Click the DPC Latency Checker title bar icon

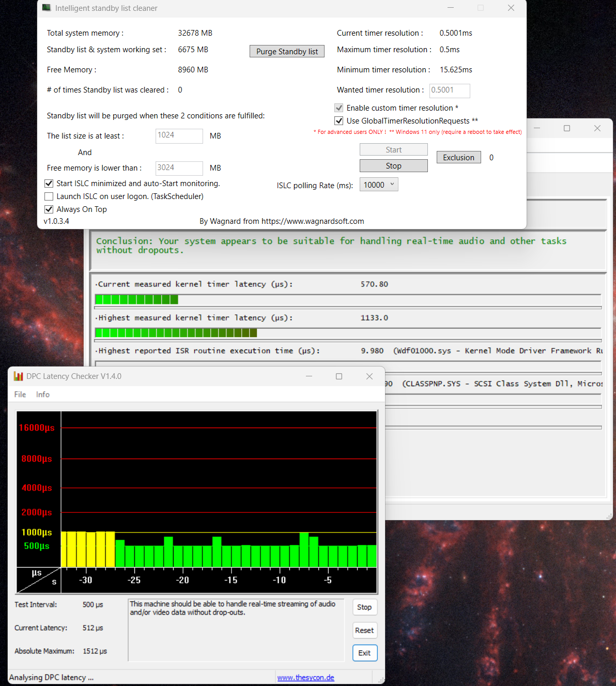coord(19,376)
